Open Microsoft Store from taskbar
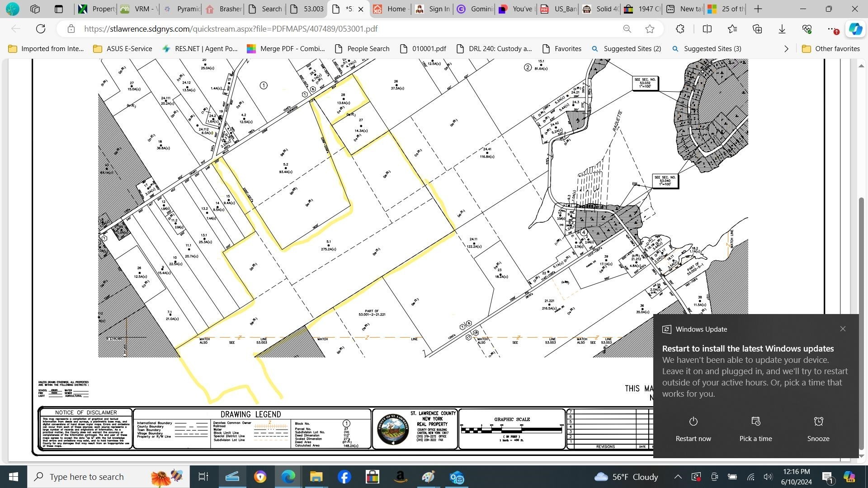Image resolution: width=868 pixels, height=488 pixels. (373, 477)
